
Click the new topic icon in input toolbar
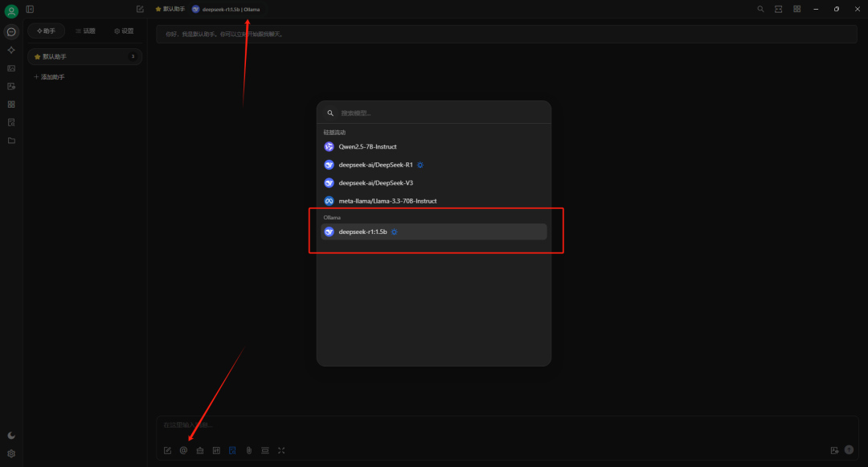click(x=168, y=450)
